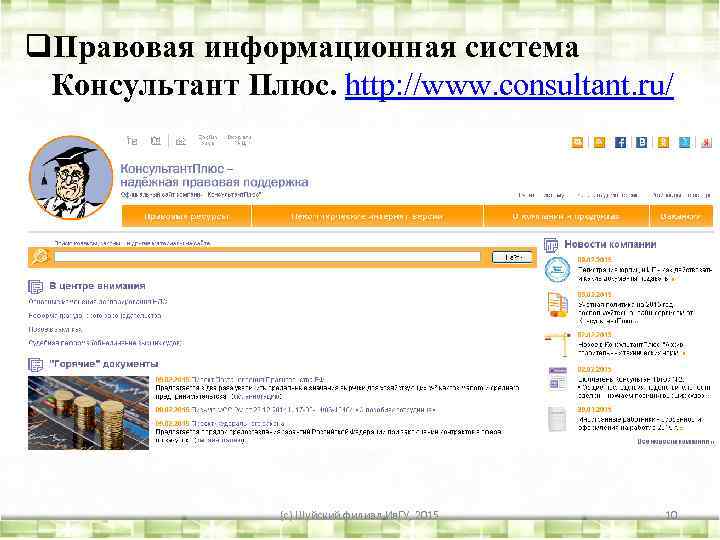Open the Odnoklassniki social icon
720x540 pixels.
tap(663, 142)
